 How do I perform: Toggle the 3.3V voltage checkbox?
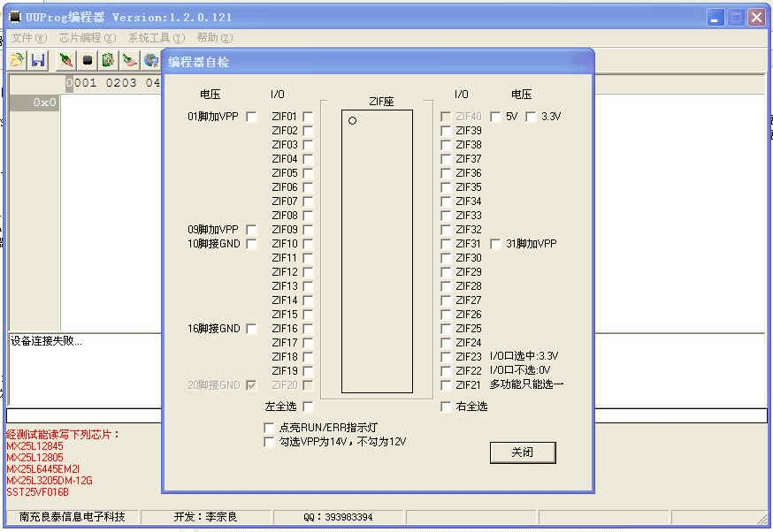(531, 117)
